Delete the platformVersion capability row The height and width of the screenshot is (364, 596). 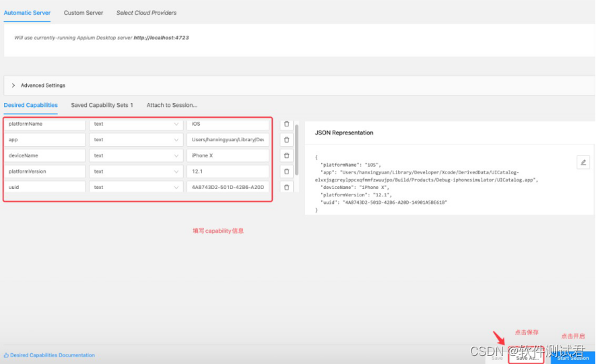[287, 172]
